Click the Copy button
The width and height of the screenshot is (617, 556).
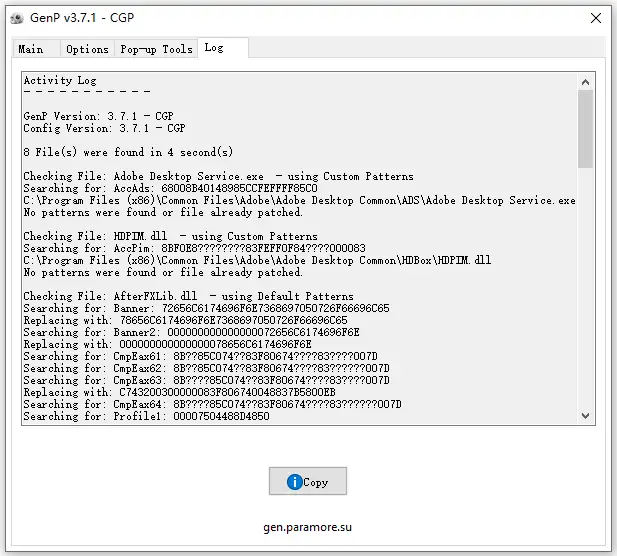(308, 481)
